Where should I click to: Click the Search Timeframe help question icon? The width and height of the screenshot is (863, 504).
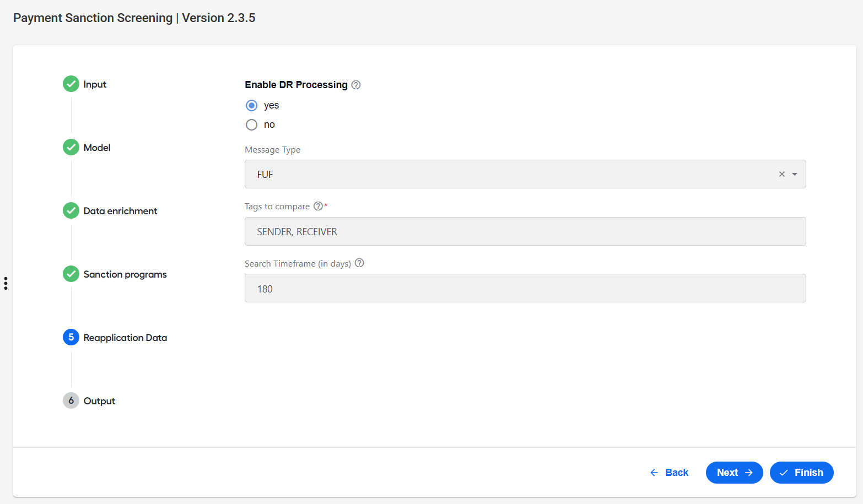click(x=359, y=263)
